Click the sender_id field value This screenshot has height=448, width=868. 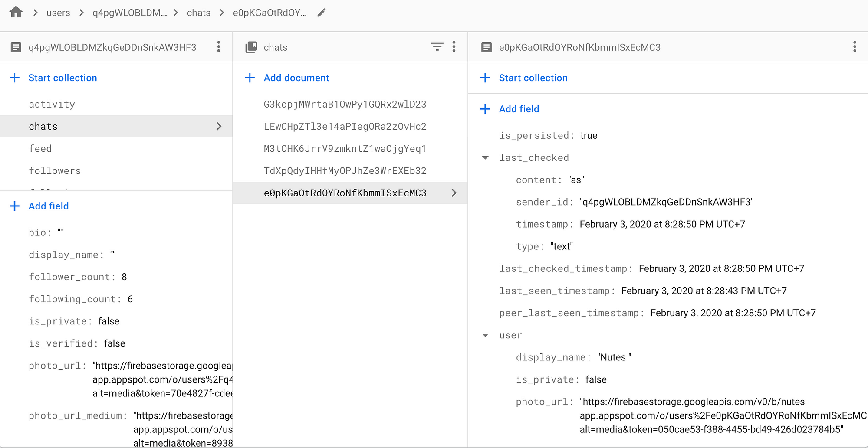[667, 202]
